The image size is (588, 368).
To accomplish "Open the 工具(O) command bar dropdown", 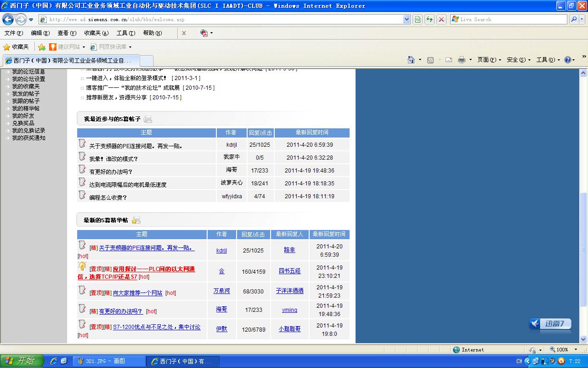I will tap(548, 60).
